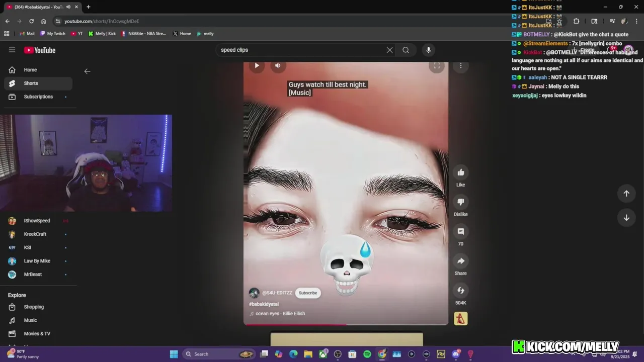Open the #babakidyatai hashtag
This screenshot has width=644, height=362.
click(x=264, y=304)
